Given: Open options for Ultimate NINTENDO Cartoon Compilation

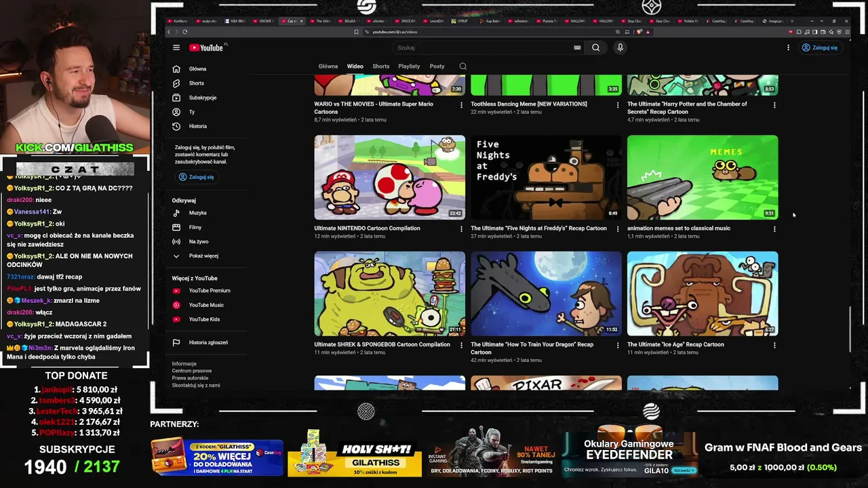Looking at the screenshot, I should (x=462, y=229).
